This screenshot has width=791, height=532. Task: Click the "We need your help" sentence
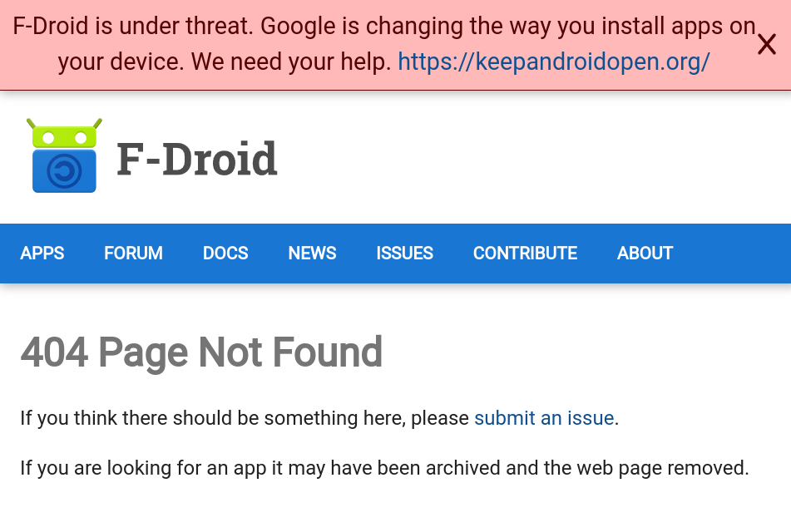[291, 62]
